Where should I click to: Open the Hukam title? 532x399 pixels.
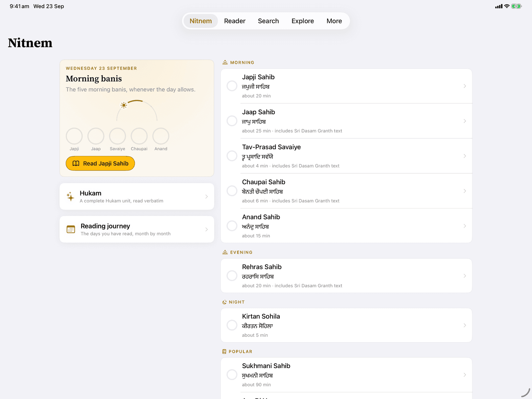point(90,193)
